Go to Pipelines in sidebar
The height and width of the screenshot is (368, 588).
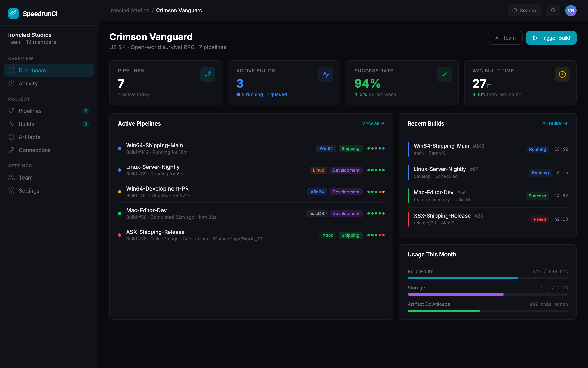click(x=49, y=111)
